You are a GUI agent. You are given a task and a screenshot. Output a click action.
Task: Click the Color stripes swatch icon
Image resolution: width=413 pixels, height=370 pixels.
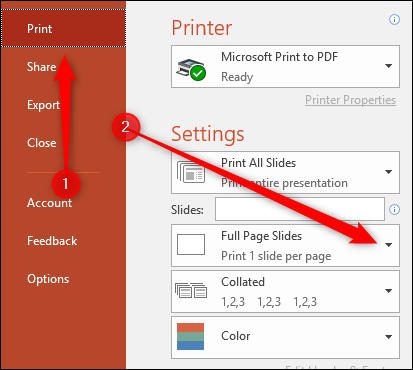click(190, 336)
